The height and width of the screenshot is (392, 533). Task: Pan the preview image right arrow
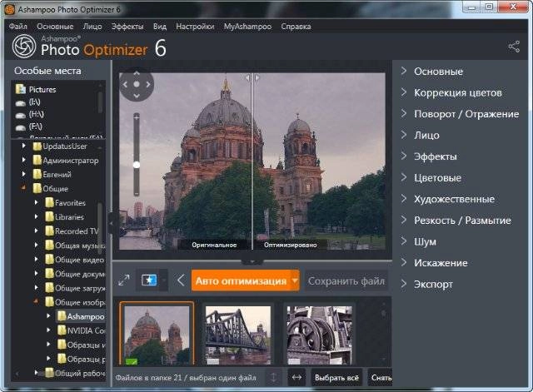pos(148,84)
